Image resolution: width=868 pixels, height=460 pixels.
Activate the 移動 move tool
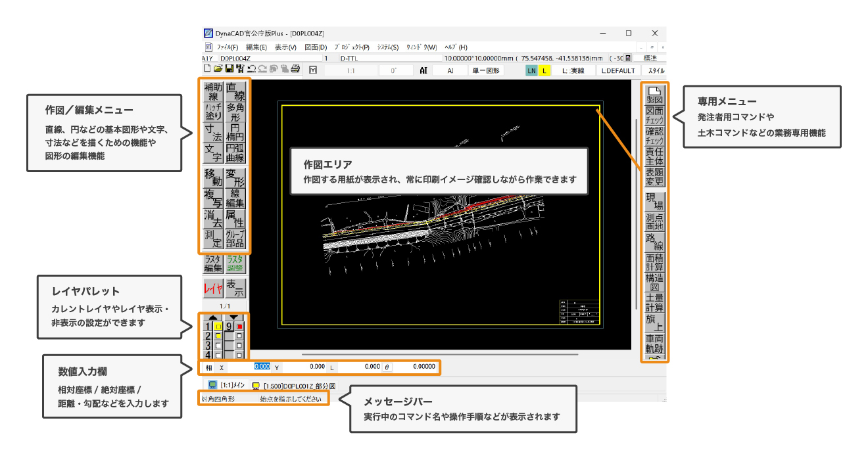tap(213, 177)
